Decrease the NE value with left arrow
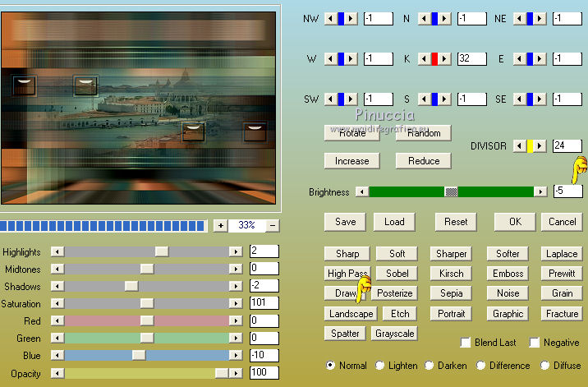 [x=519, y=18]
